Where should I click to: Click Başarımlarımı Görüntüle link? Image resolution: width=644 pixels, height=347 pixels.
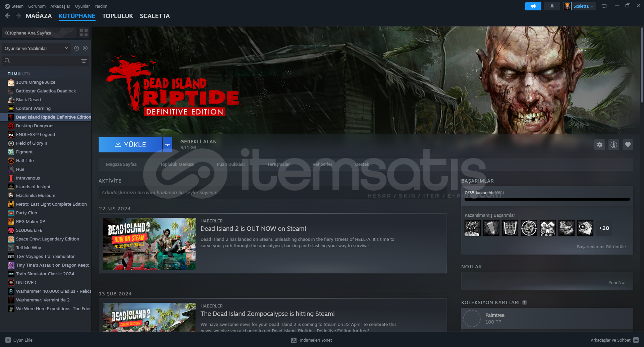coord(601,247)
